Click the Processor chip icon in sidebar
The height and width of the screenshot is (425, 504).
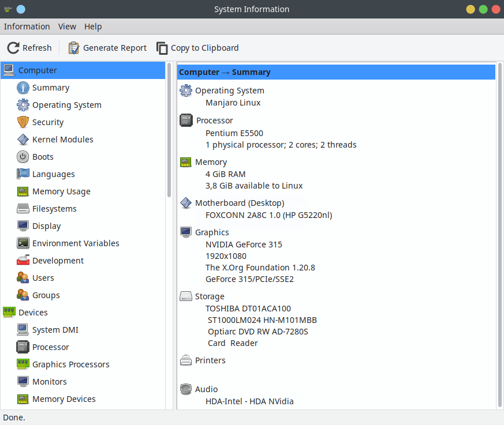(23, 347)
